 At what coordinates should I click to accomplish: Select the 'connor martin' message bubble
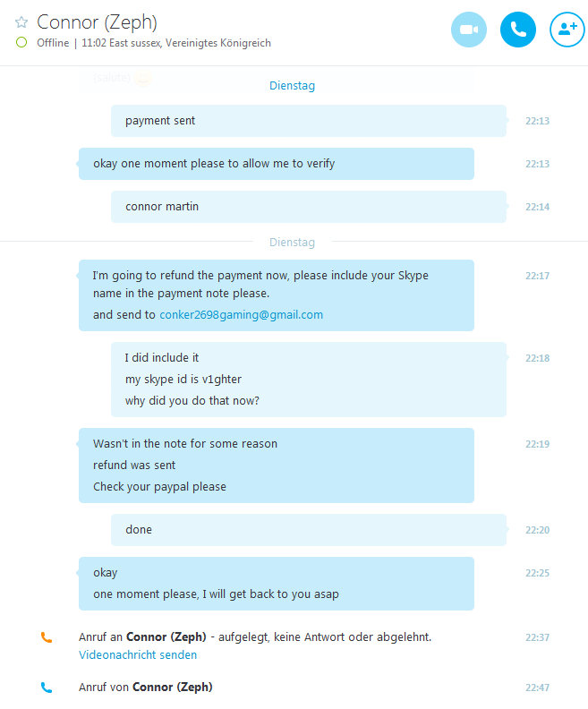pyautogui.click(x=309, y=207)
